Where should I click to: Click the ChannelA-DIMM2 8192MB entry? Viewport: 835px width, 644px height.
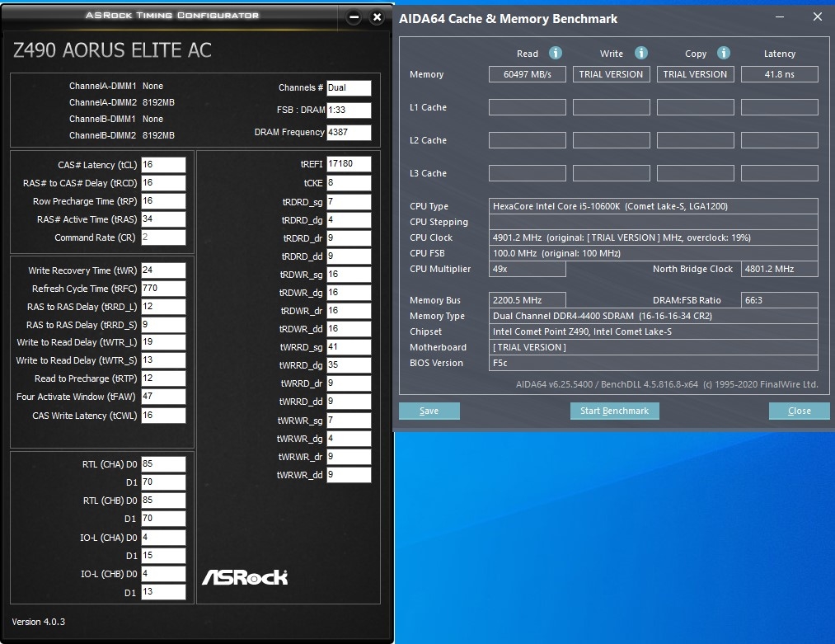(x=122, y=102)
